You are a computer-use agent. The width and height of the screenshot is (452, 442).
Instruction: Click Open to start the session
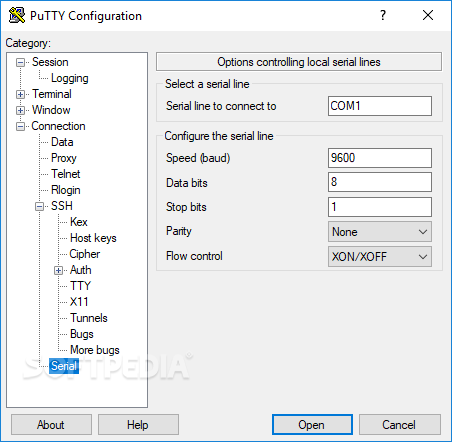pyautogui.click(x=312, y=425)
